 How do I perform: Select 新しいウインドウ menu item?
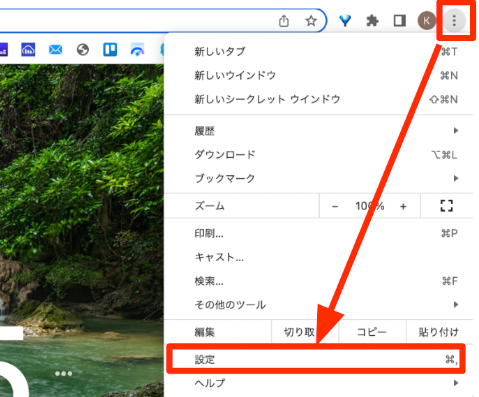click(319, 75)
